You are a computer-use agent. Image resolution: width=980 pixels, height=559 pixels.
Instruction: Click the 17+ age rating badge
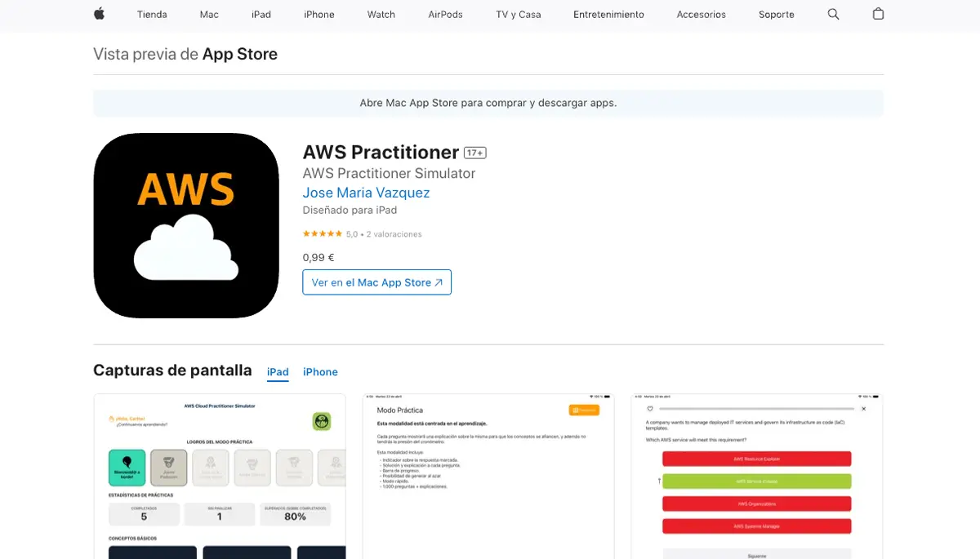pyautogui.click(x=475, y=153)
